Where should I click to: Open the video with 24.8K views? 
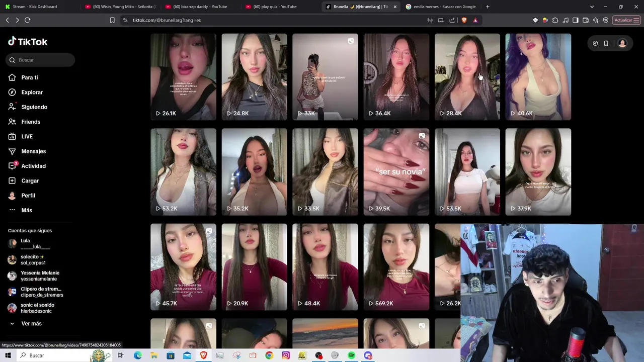coord(254,77)
